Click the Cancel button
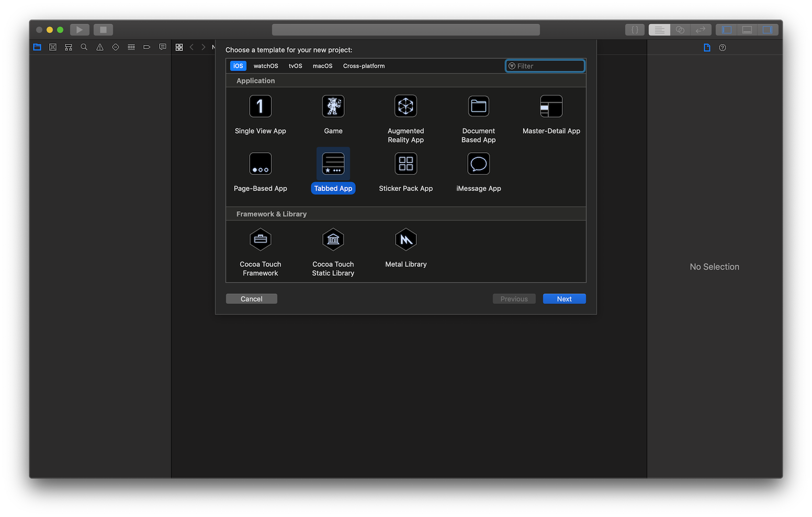 pos(252,299)
